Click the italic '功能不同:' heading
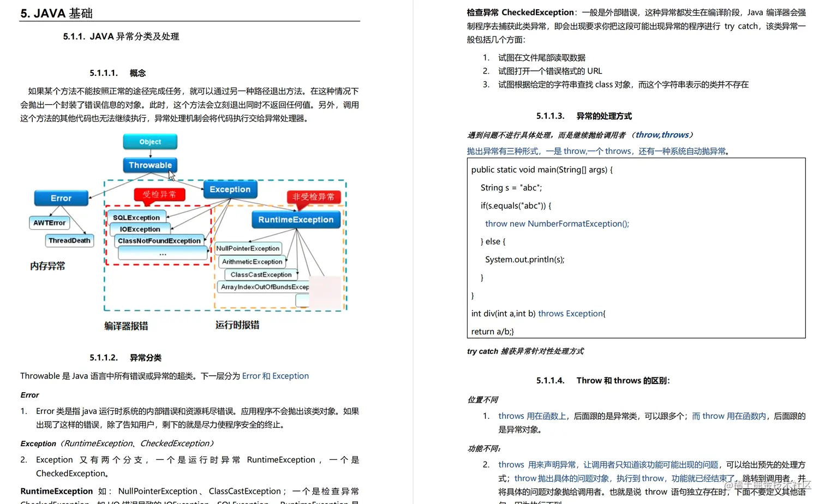 click(484, 449)
